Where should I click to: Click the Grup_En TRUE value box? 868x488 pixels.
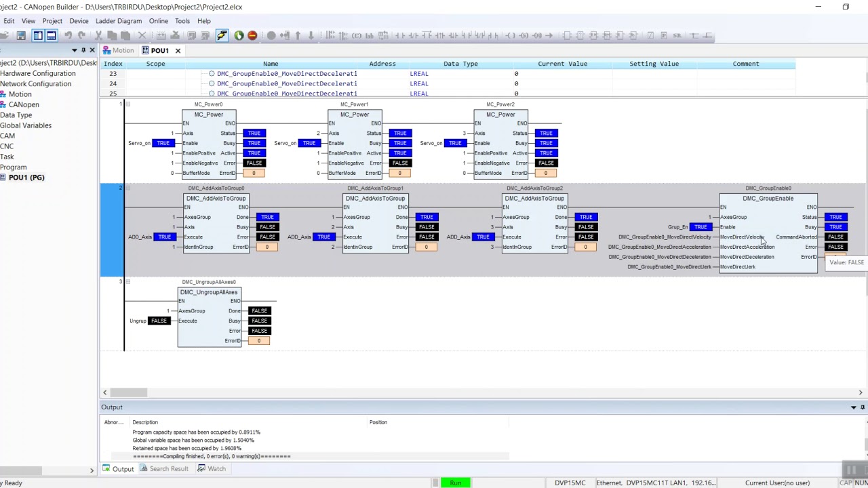coord(700,227)
